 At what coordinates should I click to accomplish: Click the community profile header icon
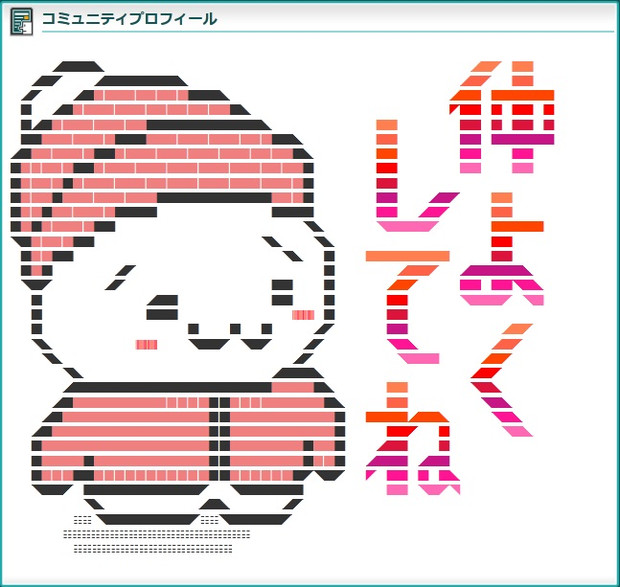(21, 21)
